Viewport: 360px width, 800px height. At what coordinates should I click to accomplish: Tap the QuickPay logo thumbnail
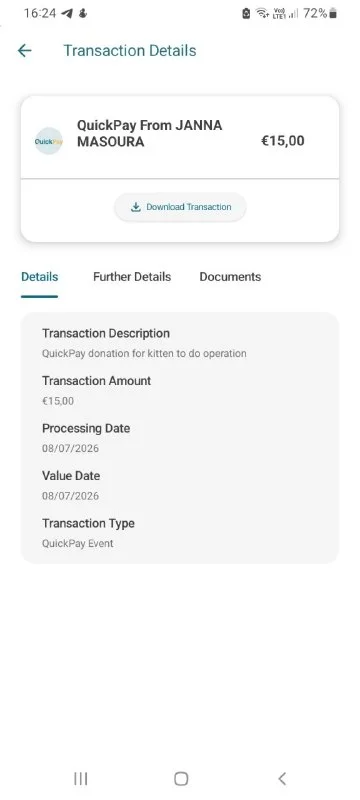click(48, 141)
